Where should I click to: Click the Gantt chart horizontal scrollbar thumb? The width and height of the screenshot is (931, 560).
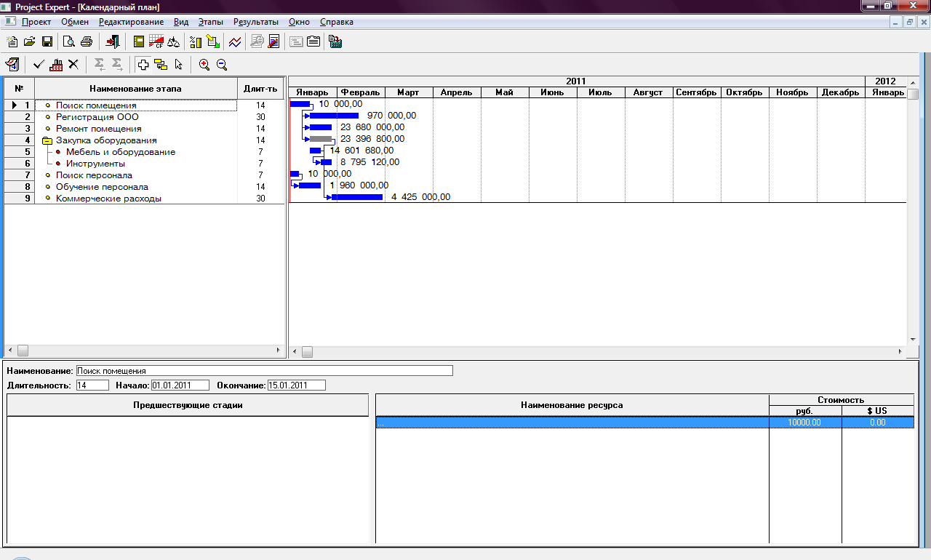tap(307, 352)
